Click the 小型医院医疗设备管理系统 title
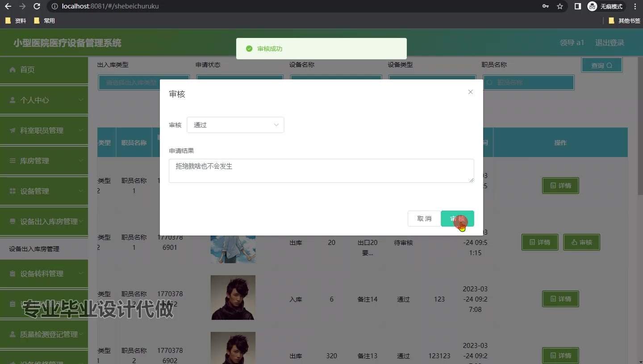The width and height of the screenshot is (643, 364). [67, 43]
